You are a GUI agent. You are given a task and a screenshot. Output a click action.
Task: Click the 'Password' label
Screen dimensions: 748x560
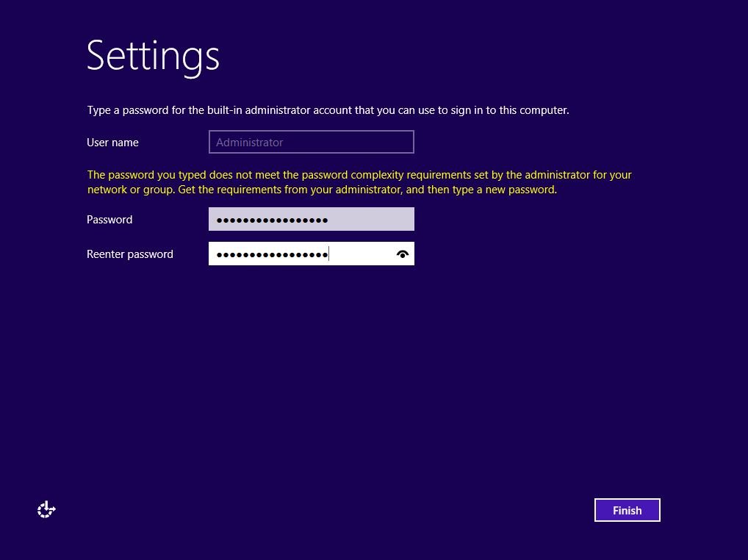pyautogui.click(x=109, y=220)
